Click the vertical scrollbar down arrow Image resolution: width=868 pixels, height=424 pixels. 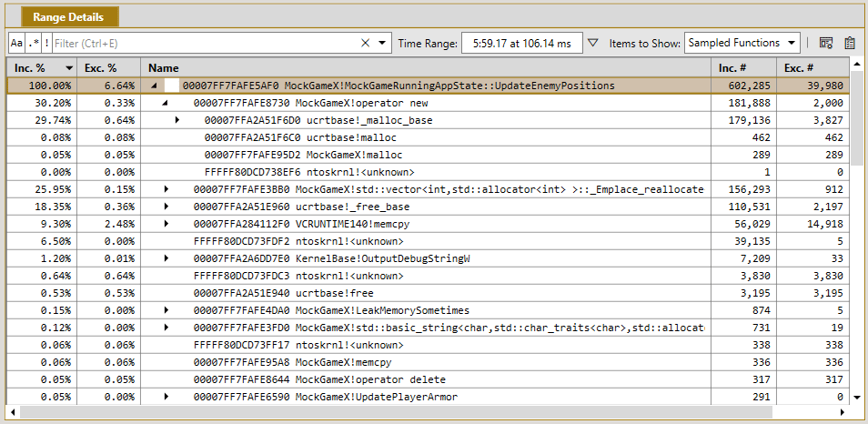856,397
